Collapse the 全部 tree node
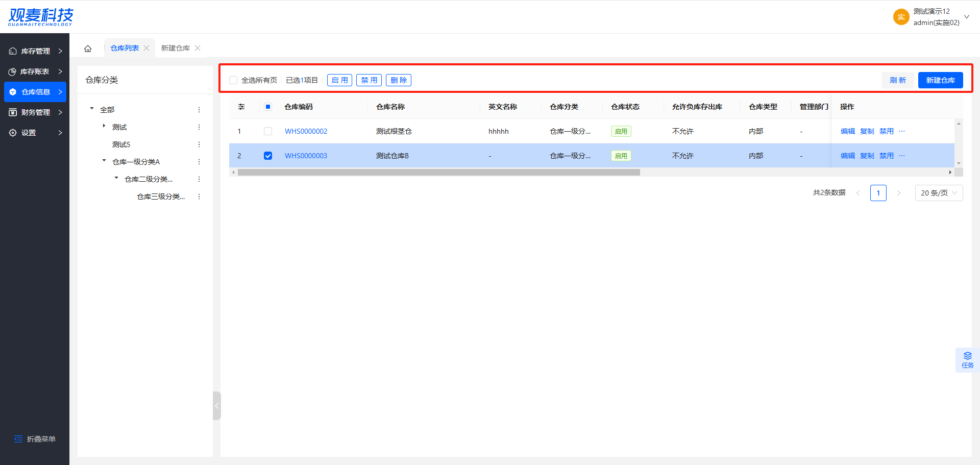This screenshot has width=980, height=465. 92,109
